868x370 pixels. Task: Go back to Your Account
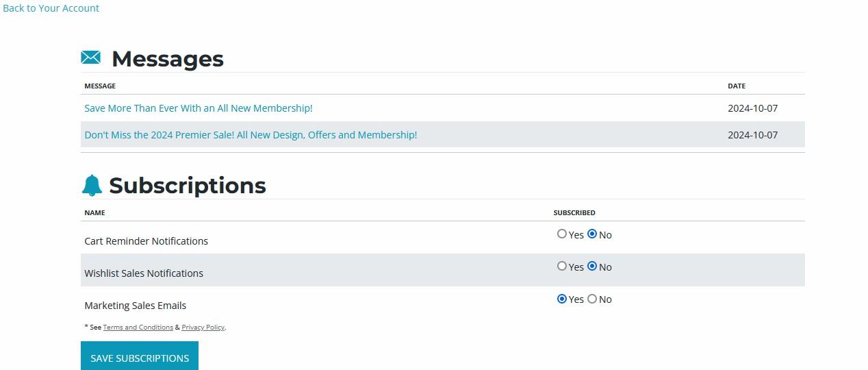(51, 8)
